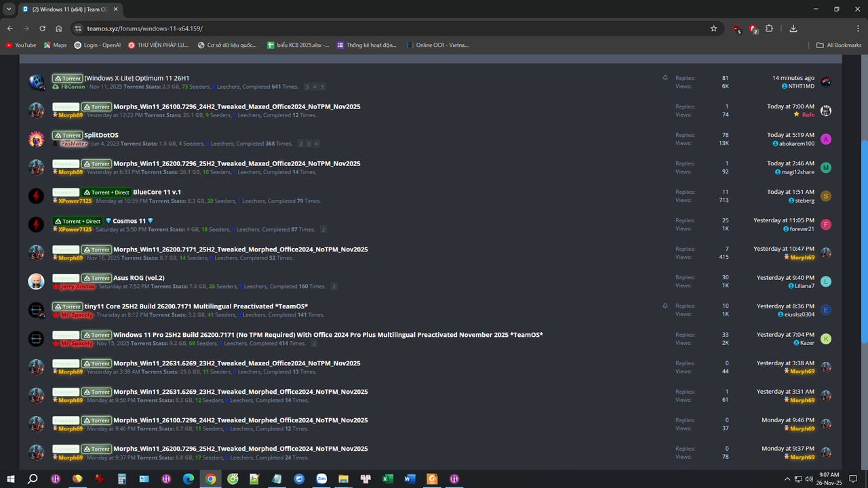Open the YouTube bookmark
Image resolution: width=868 pixels, height=488 pixels.
tap(21, 45)
